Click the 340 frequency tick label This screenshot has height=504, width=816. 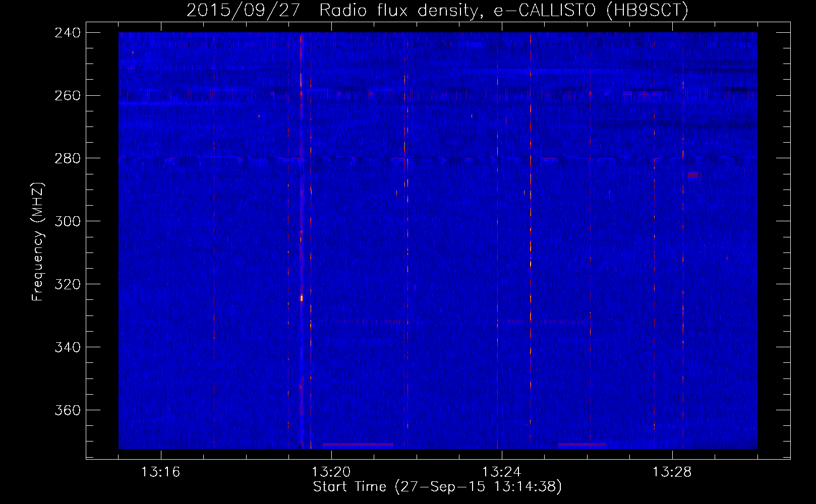pyautogui.click(x=68, y=348)
